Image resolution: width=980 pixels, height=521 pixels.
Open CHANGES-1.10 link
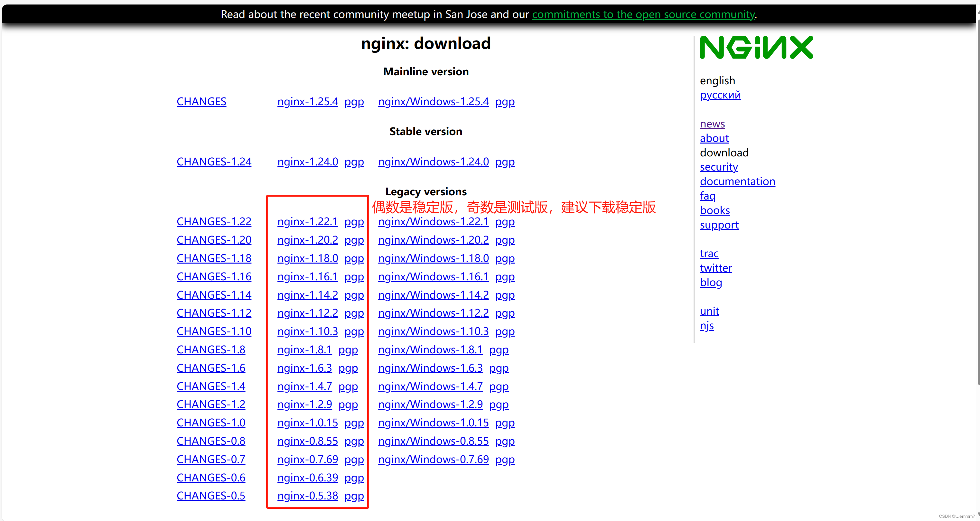click(x=214, y=331)
